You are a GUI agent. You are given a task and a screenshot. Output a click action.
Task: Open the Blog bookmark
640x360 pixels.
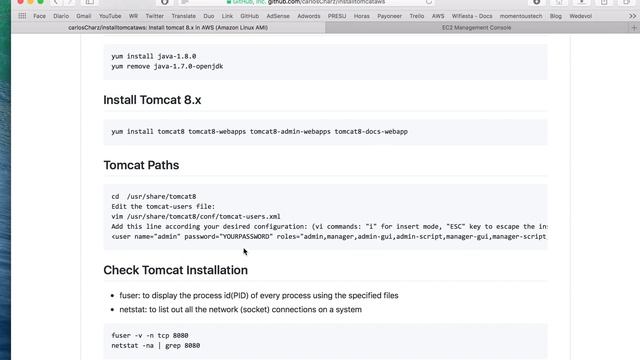(x=556, y=16)
